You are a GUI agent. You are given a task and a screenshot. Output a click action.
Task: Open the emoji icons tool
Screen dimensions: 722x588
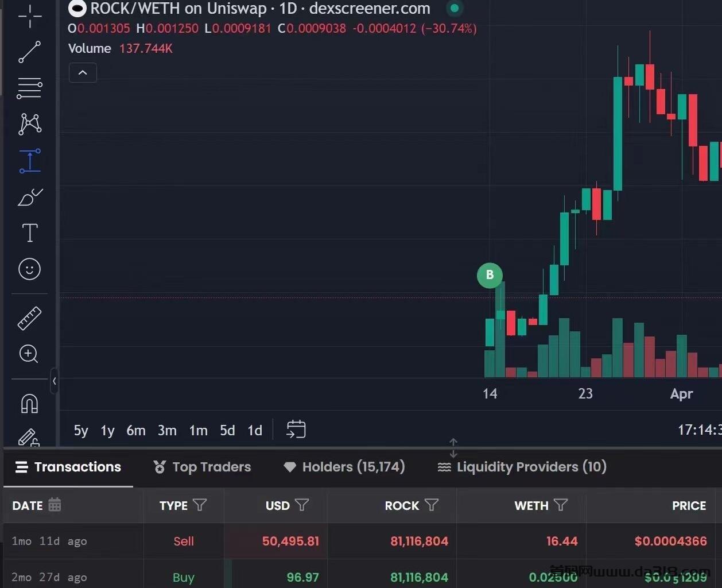(30, 269)
